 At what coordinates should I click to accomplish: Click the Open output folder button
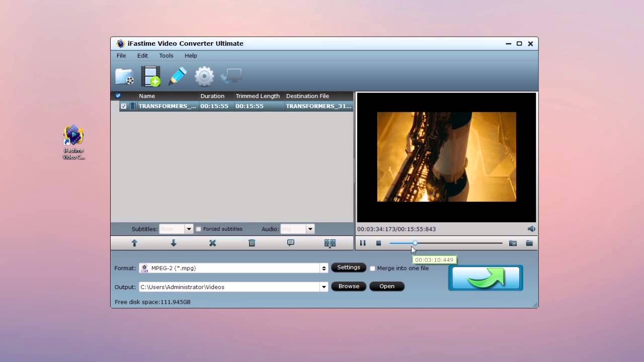[x=387, y=286]
